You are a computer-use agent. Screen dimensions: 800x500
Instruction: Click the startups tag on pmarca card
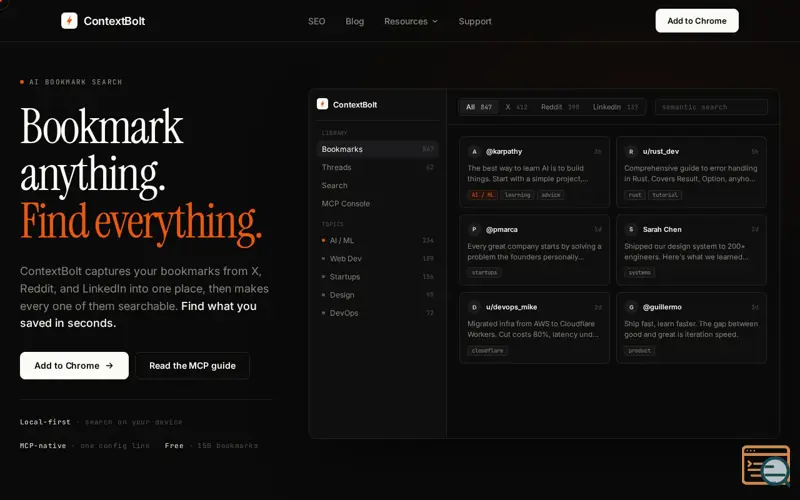point(484,272)
